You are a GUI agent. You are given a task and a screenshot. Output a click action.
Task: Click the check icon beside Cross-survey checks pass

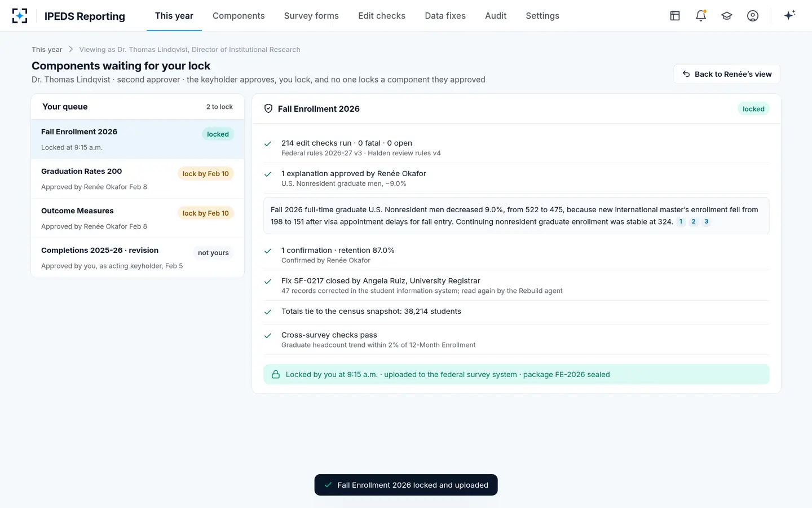[268, 335]
